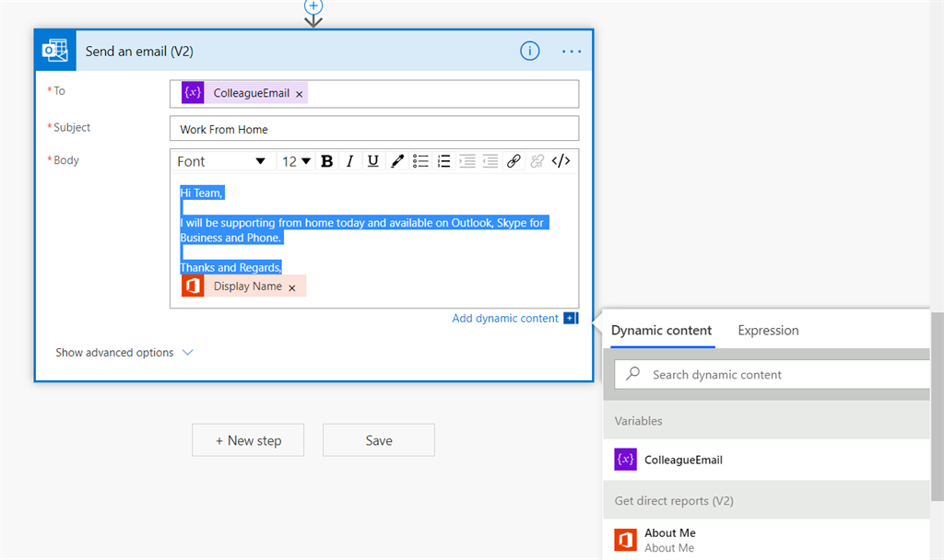Click the Get direct reports (V2) section header
944x560 pixels.
[766, 500]
